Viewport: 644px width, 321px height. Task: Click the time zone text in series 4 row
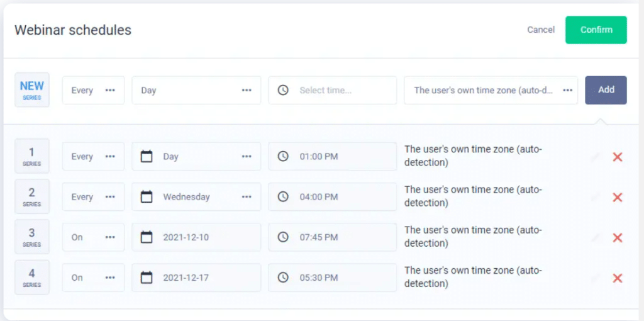click(473, 277)
